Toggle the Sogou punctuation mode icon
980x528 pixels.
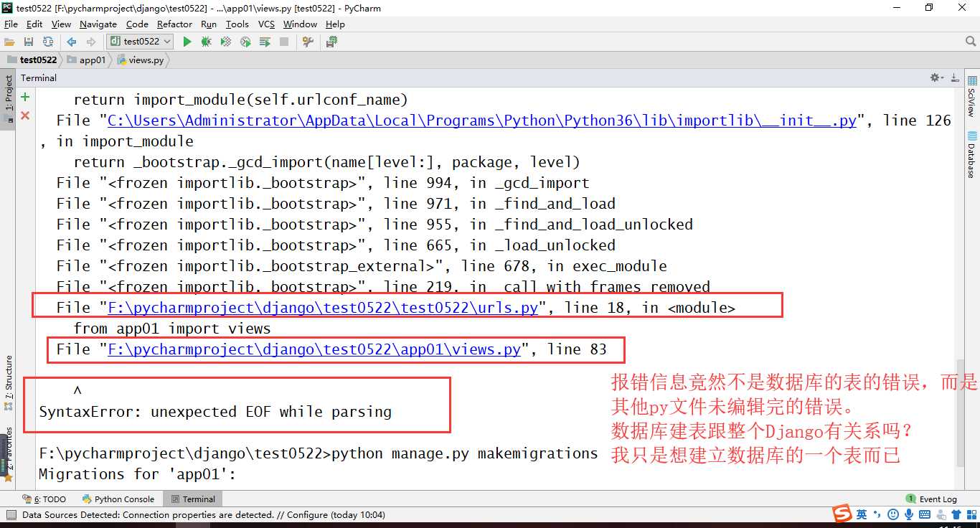pos(878,515)
